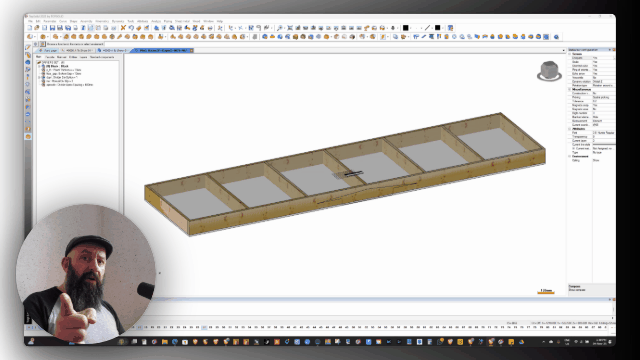This screenshot has height=360, width=640.
Task: Open the Help menu
Action: (220, 21)
